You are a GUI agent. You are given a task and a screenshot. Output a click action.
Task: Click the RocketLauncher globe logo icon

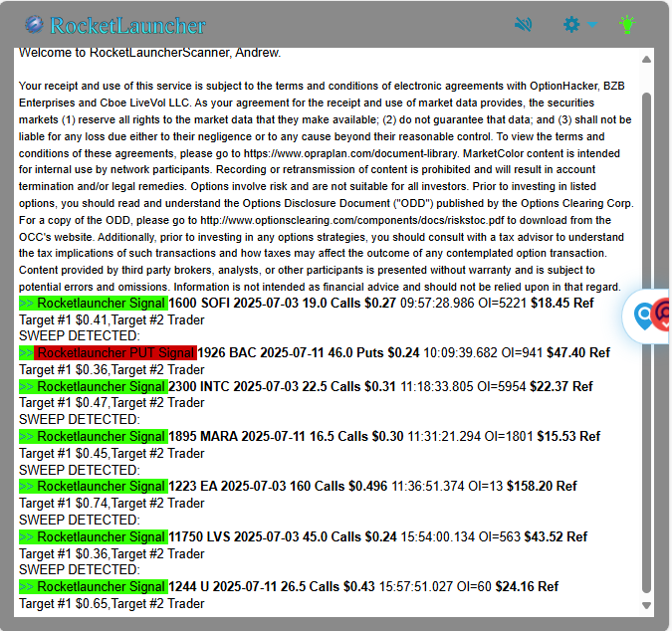(34, 25)
